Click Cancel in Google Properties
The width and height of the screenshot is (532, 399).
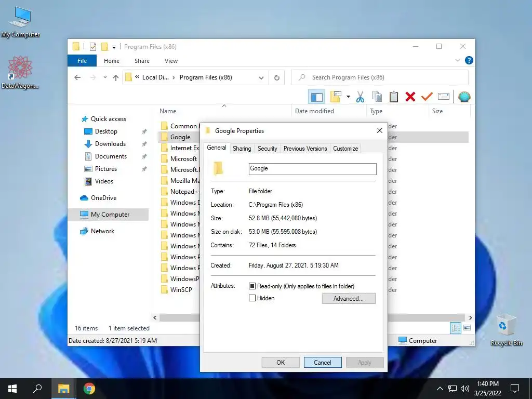click(x=323, y=362)
